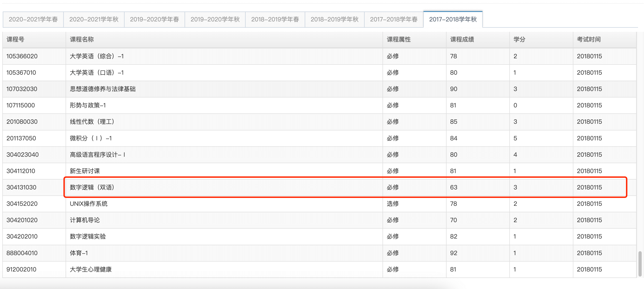Viewport: 644px width, 289px height.
Task: Click course name 大学英语（口语）-1
Action: coord(96,73)
